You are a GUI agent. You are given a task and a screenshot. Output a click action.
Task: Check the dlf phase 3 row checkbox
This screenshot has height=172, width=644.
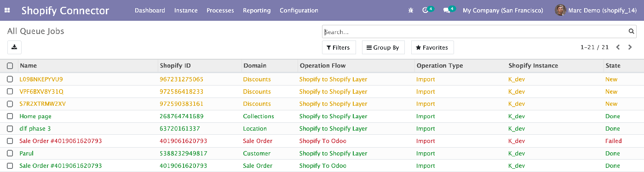(10, 129)
